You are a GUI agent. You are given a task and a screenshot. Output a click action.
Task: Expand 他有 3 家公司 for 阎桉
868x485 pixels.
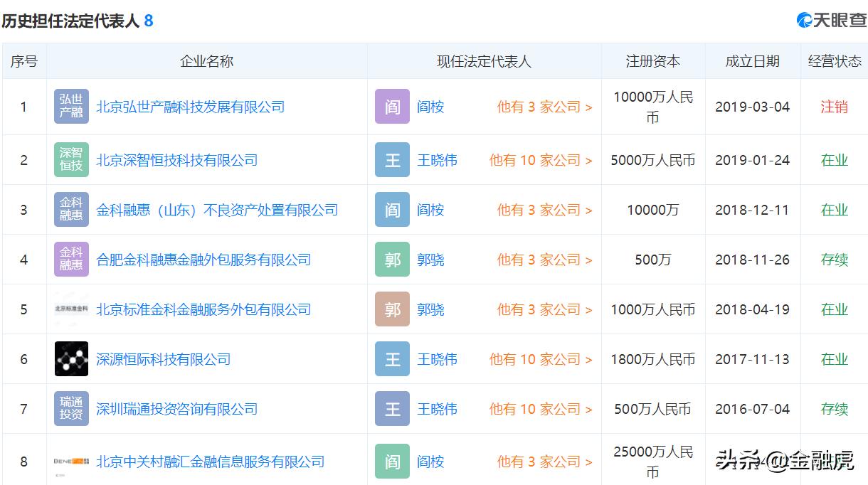(543, 107)
